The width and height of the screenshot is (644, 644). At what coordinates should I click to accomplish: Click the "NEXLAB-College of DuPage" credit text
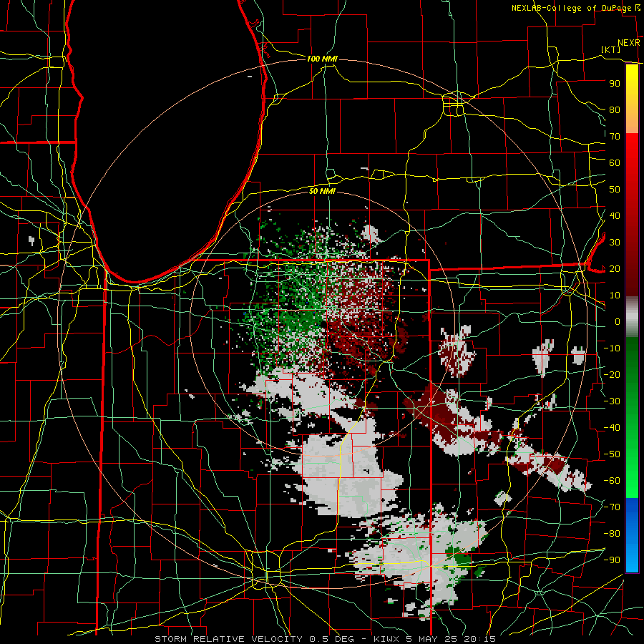(x=571, y=8)
